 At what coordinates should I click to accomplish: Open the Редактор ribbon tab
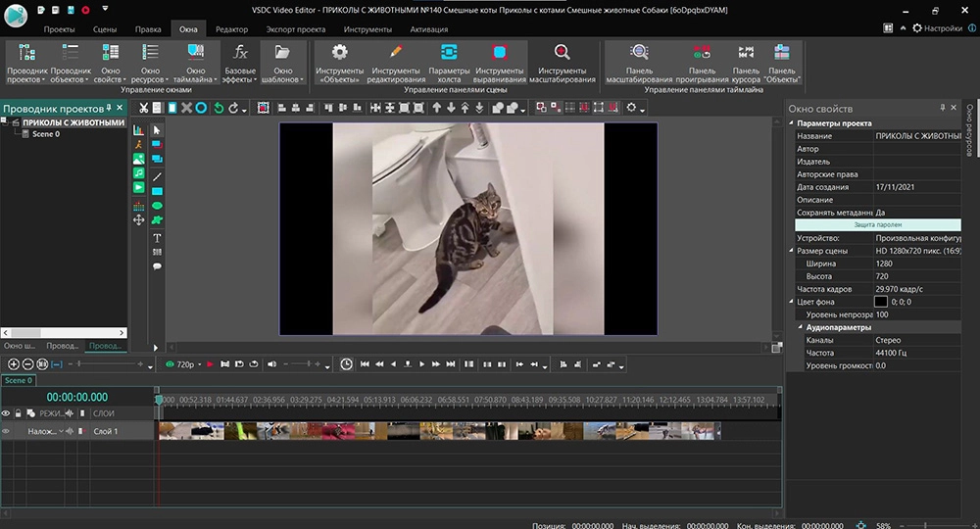(x=231, y=29)
